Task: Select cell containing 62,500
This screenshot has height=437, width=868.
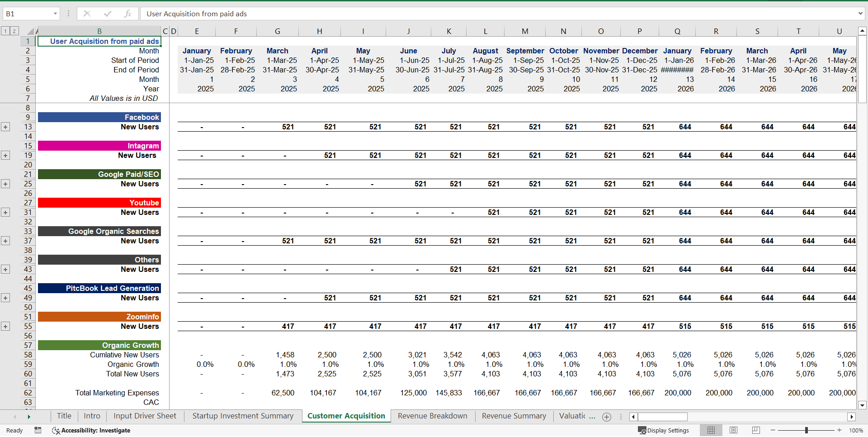Action: click(277, 393)
